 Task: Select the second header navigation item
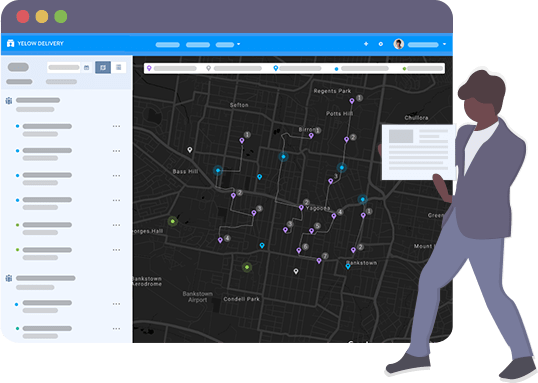(x=198, y=45)
